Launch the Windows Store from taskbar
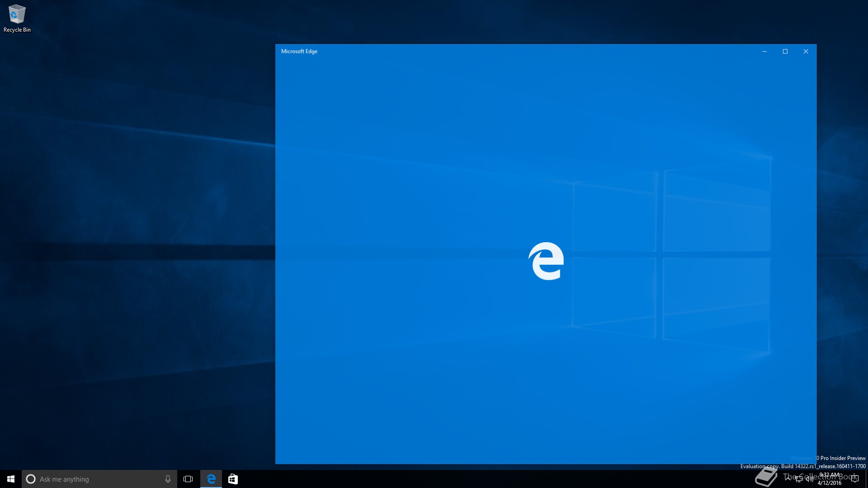Screen dimensions: 868x488 [233, 479]
